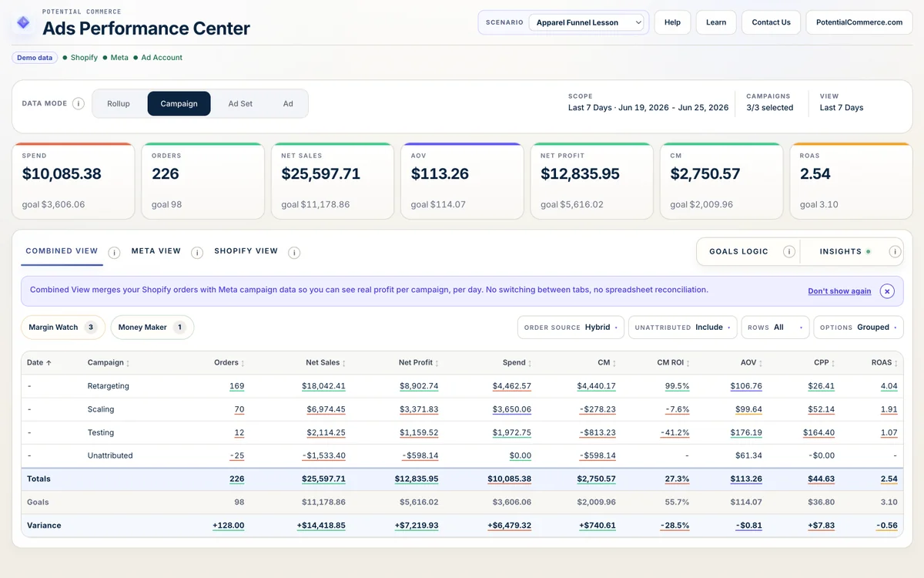Click the Don't show again link

839,291
